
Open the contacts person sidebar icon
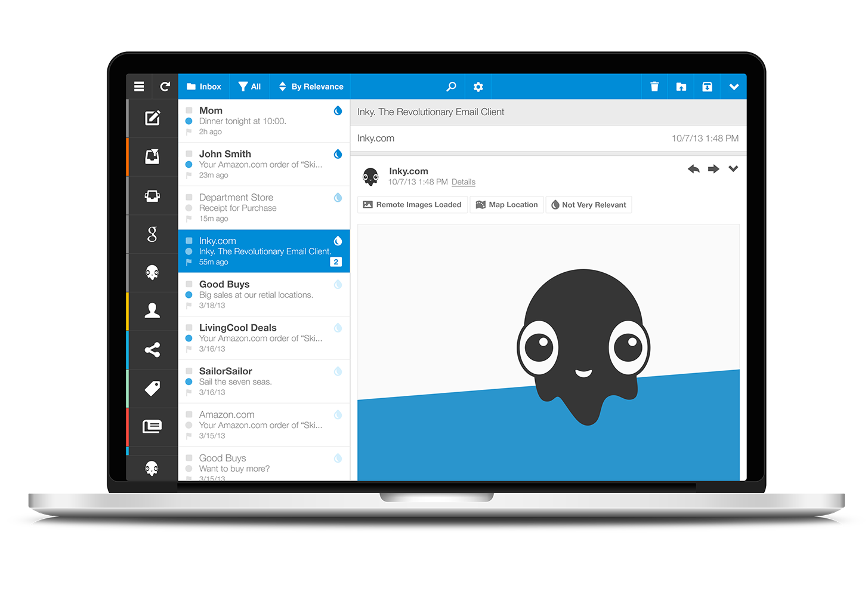click(x=152, y=310)
